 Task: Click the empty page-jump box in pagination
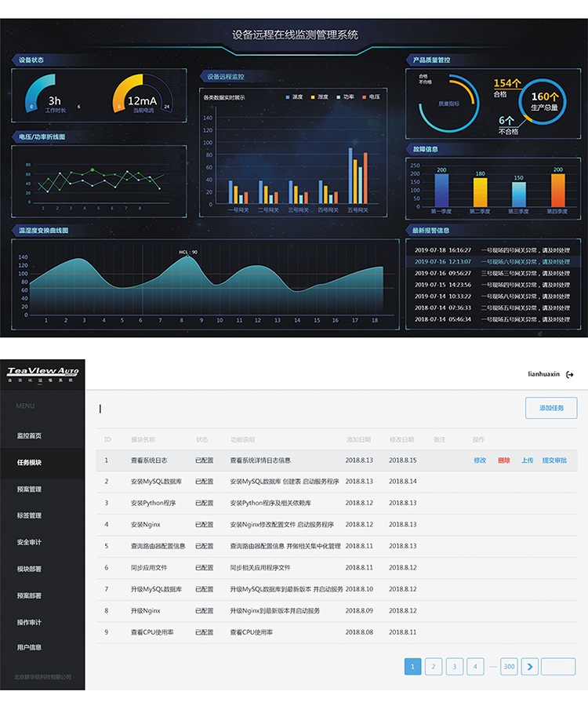click(x=558, y=667)
